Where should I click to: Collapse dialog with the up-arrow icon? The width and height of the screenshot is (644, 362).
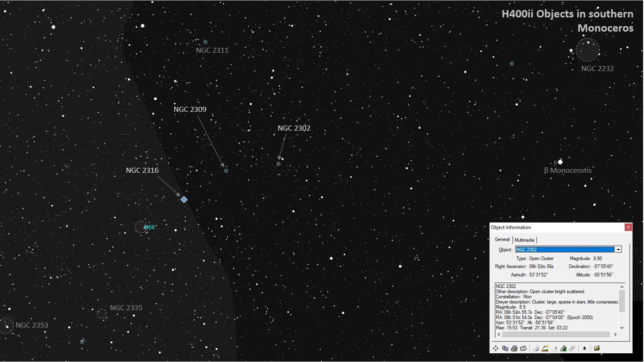(584, 348)
